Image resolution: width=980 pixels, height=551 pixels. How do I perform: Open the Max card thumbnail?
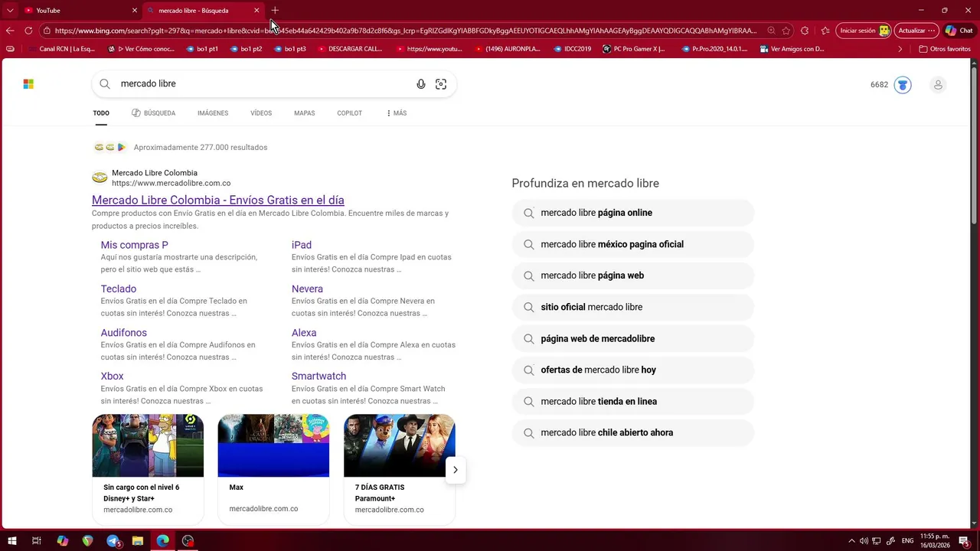(273, 445)
